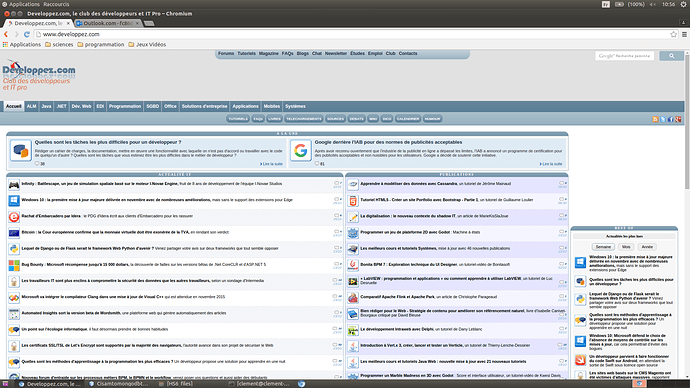Click the Facebook icon near the RSS icon
Viewport: 690px width, 388px height.
[671, 119]
